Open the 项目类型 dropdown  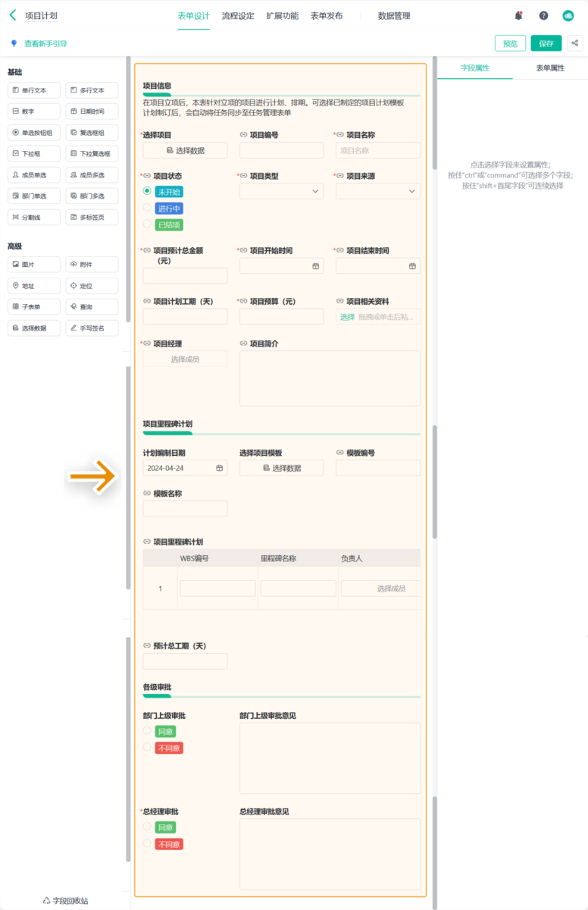coord(281,192)
